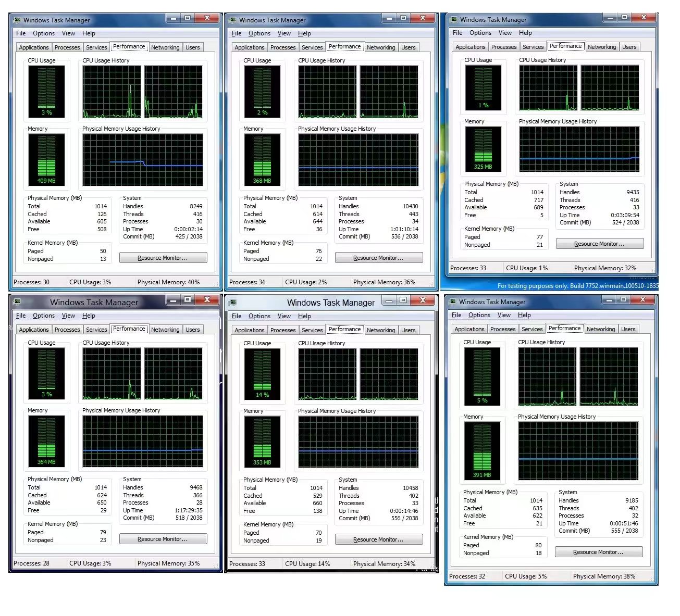This screenshot has width=680, height=616.
Task: Select Performance tab in the 391 MB window
Action: [564, 328]
